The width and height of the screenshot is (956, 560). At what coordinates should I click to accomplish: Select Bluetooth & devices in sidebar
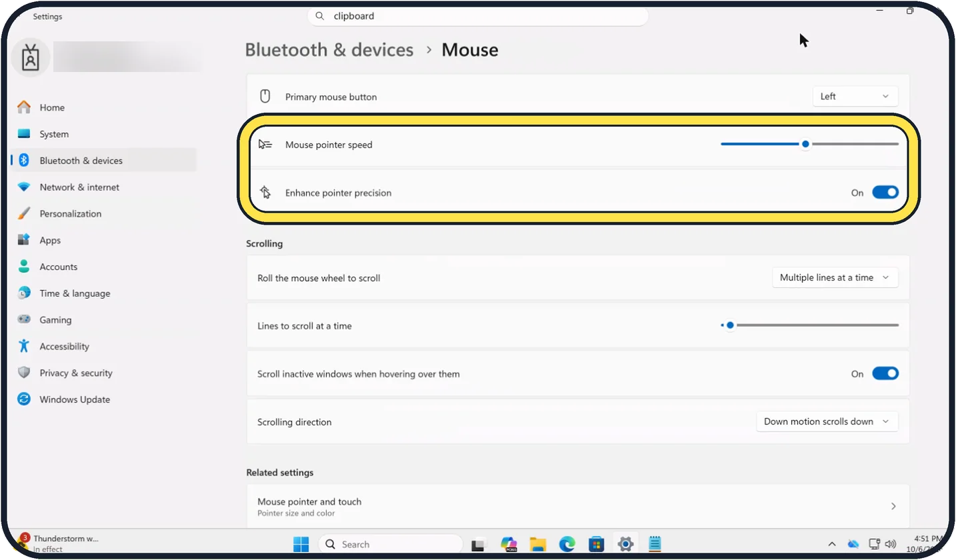[x=81, y=161]
